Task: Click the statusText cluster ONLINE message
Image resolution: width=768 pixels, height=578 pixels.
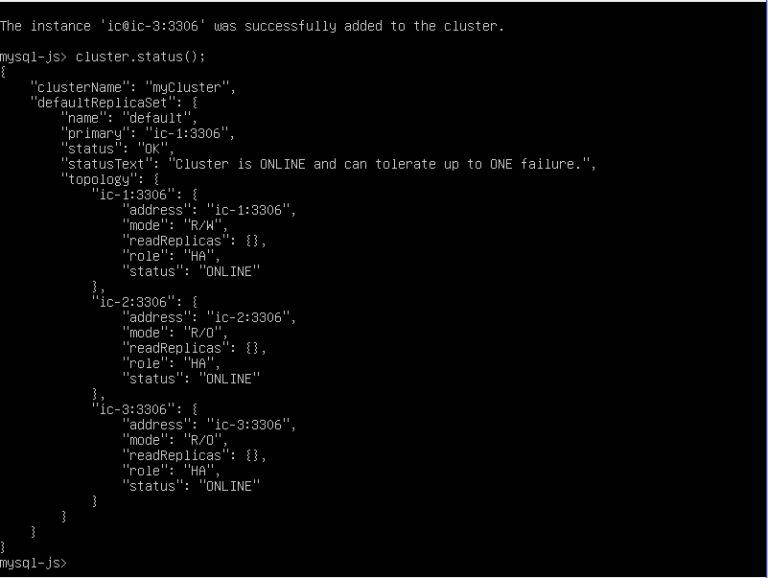Action: tap(328, 163)
